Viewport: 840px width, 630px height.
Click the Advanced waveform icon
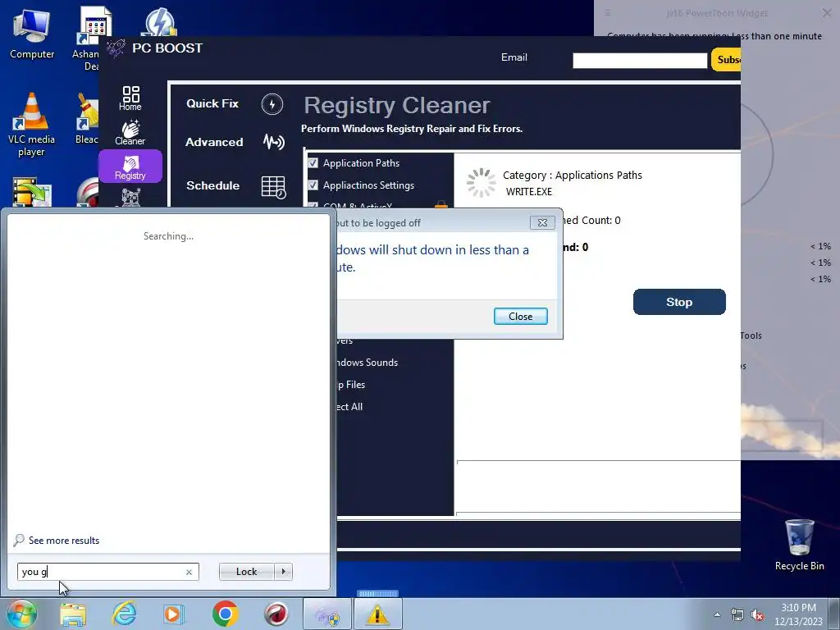(274, 142)
